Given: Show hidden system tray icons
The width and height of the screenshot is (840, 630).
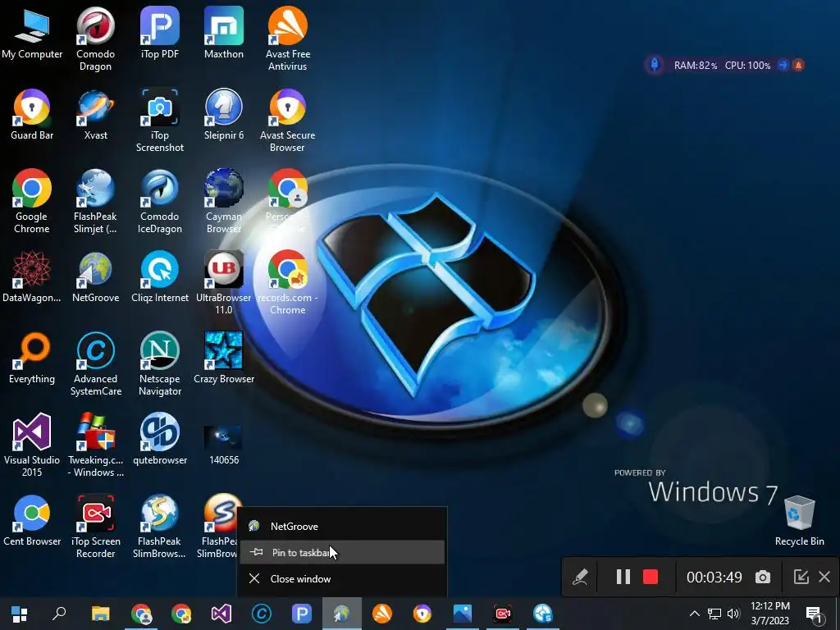Looking at the screenshot, I should (694, 614).
